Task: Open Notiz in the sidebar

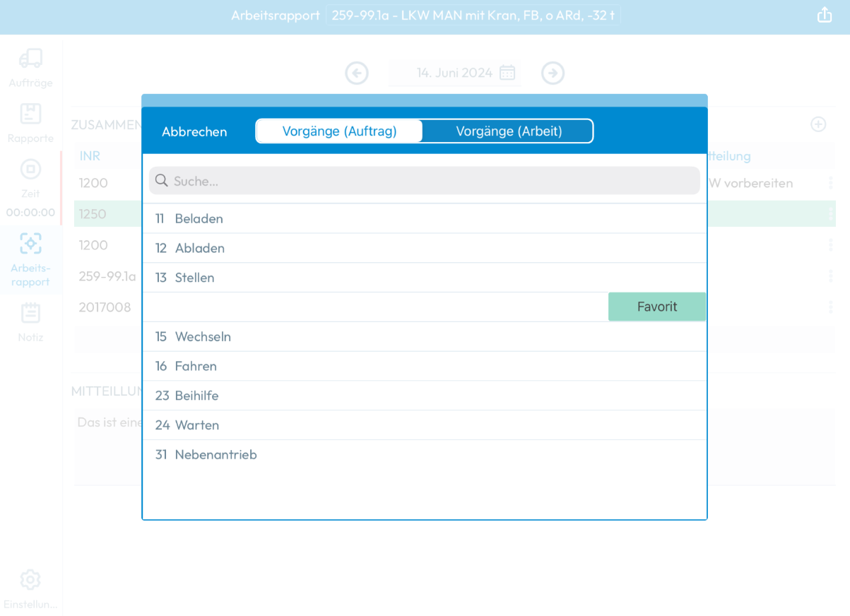Action: (x=30, y=322)
